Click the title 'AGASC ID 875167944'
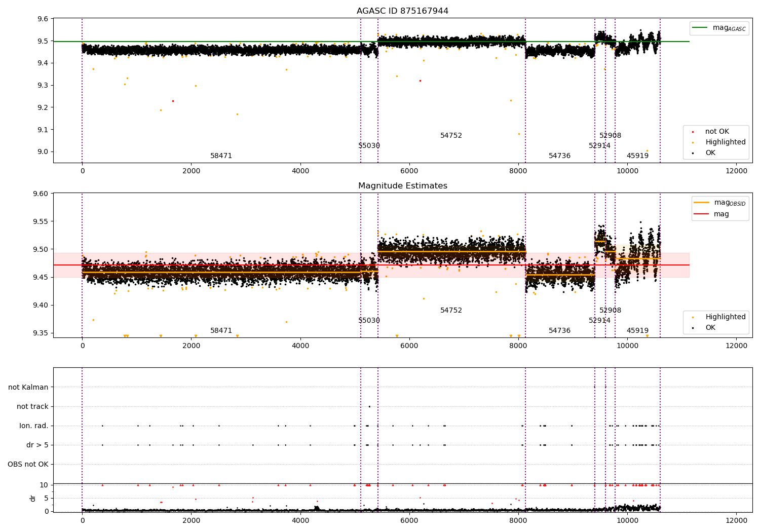760x532 pixels. tap(402, 11)
